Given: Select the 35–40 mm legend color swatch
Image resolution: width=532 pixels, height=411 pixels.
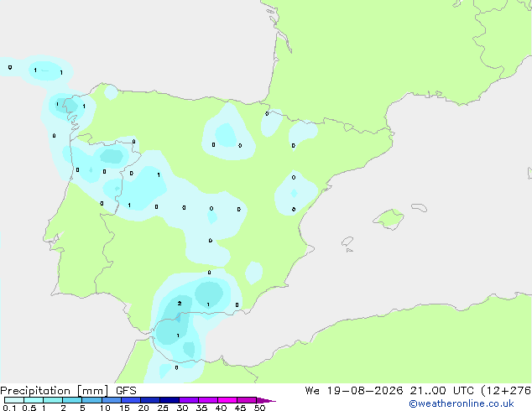Looking at the screenshot, I should 208,400.
